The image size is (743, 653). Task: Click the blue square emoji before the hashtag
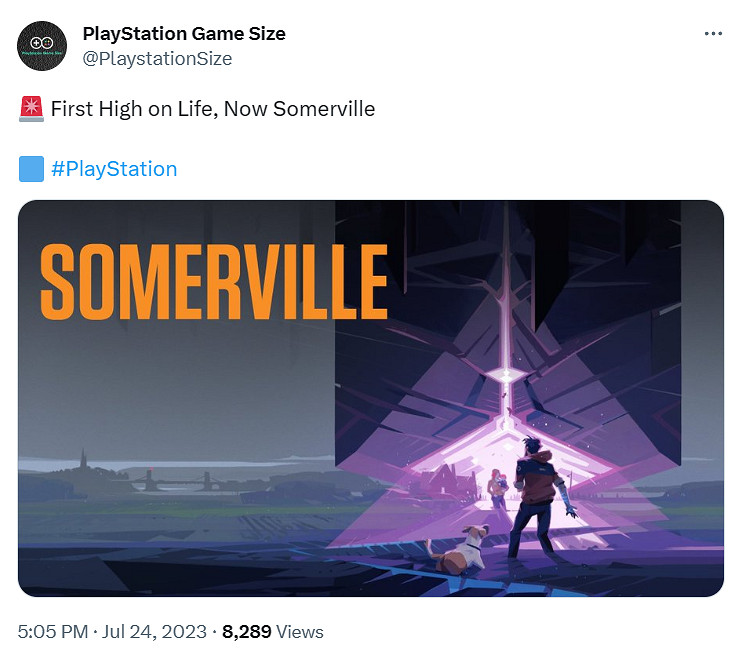31,169
